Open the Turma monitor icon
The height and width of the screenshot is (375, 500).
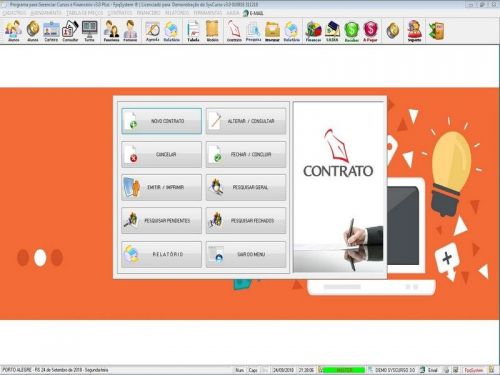point(89,31)
